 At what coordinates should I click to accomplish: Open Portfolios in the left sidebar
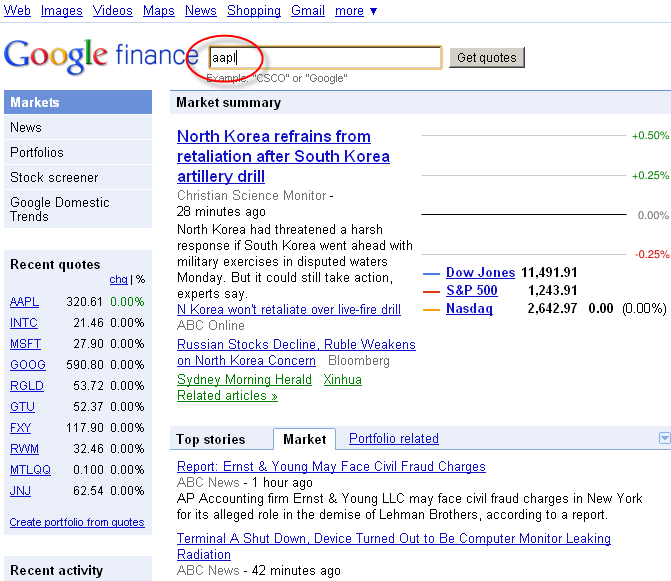click(x=37, y=153)
